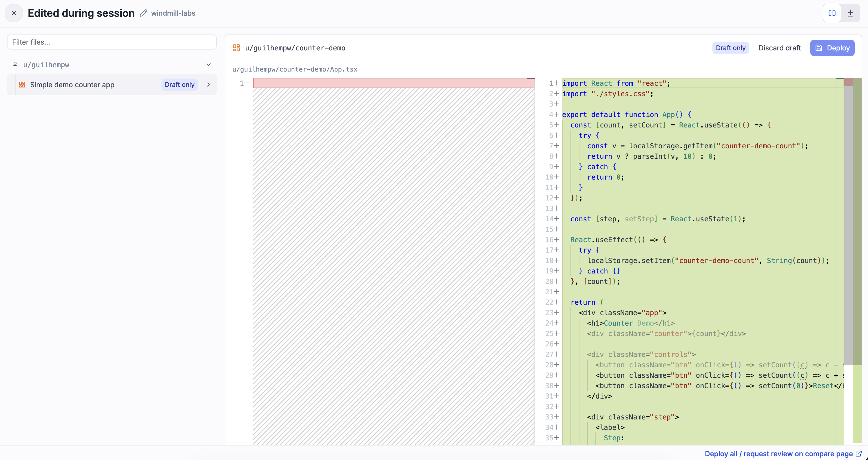
Task: Click line 24 Counter Demo heading code
Action: [631, 323]
